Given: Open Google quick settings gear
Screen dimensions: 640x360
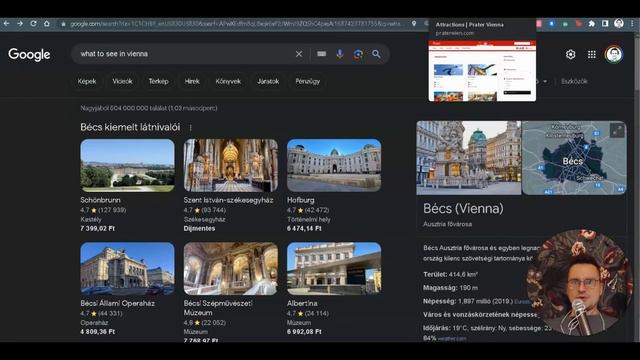Looking at the screenshot, I should pos(571,54).
